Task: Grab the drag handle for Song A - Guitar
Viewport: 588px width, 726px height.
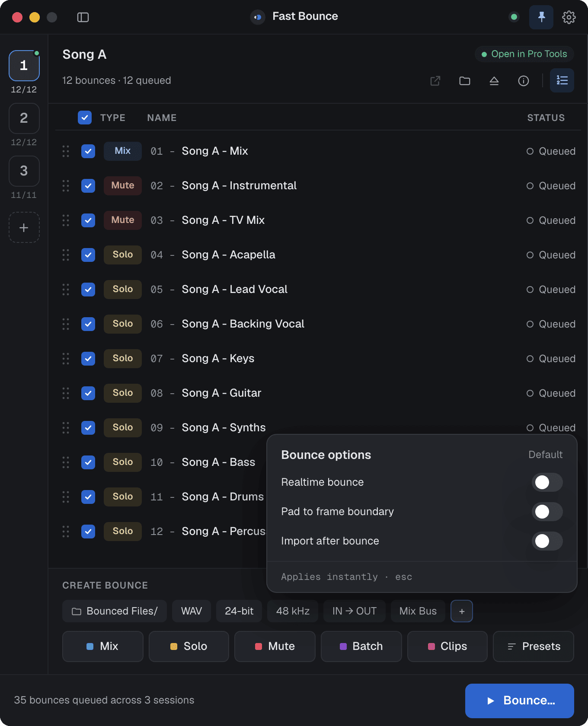Action: pyautogui.click(x=66, y=393)
